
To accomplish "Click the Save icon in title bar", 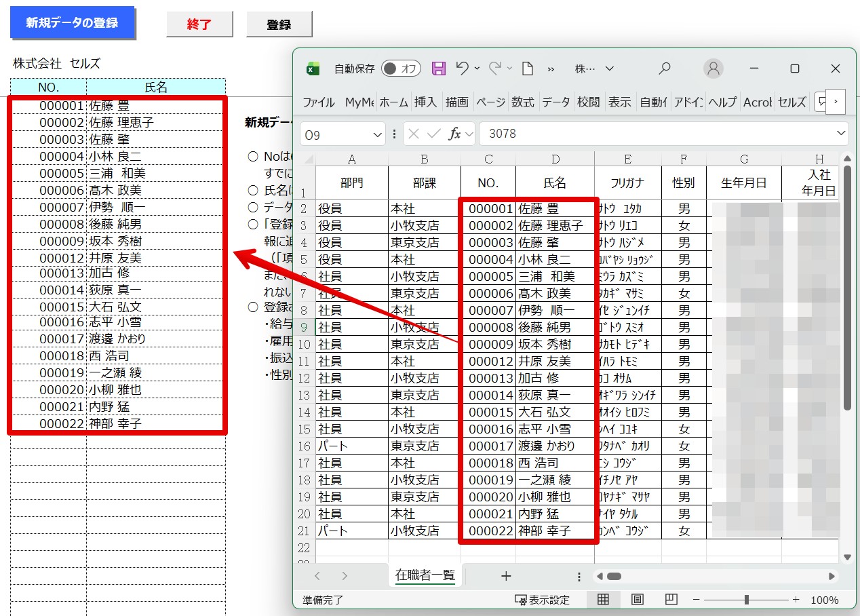I will click(439, 69).
